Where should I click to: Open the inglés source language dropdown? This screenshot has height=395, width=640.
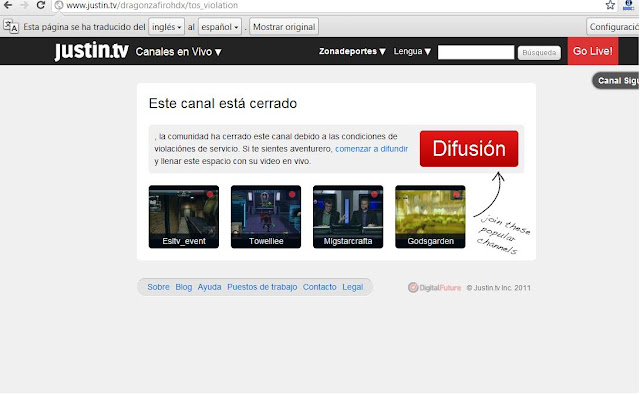(x=167, y=27)
